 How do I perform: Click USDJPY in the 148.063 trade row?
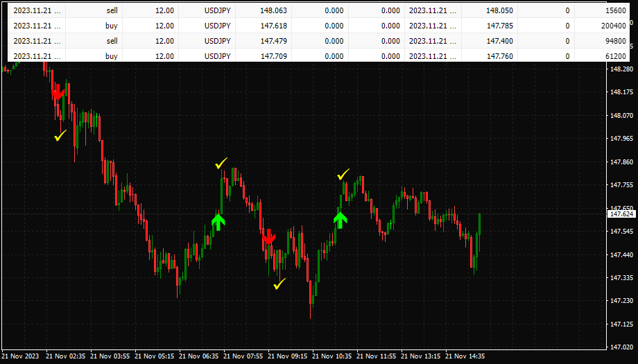(217, 10)
